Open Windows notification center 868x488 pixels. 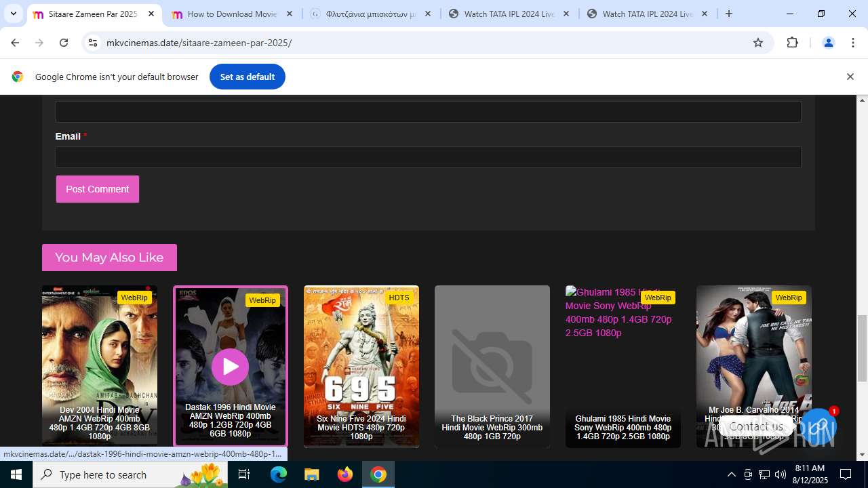tap(846, 474)
